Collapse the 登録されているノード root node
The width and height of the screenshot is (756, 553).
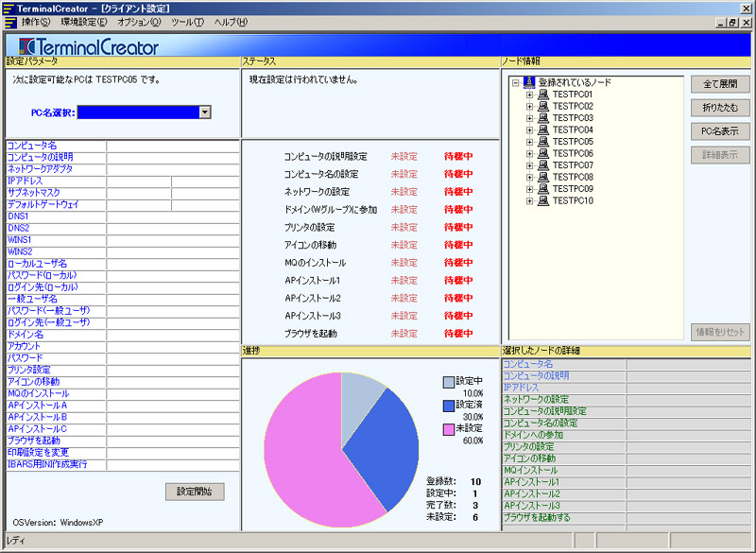coord(515,83)
